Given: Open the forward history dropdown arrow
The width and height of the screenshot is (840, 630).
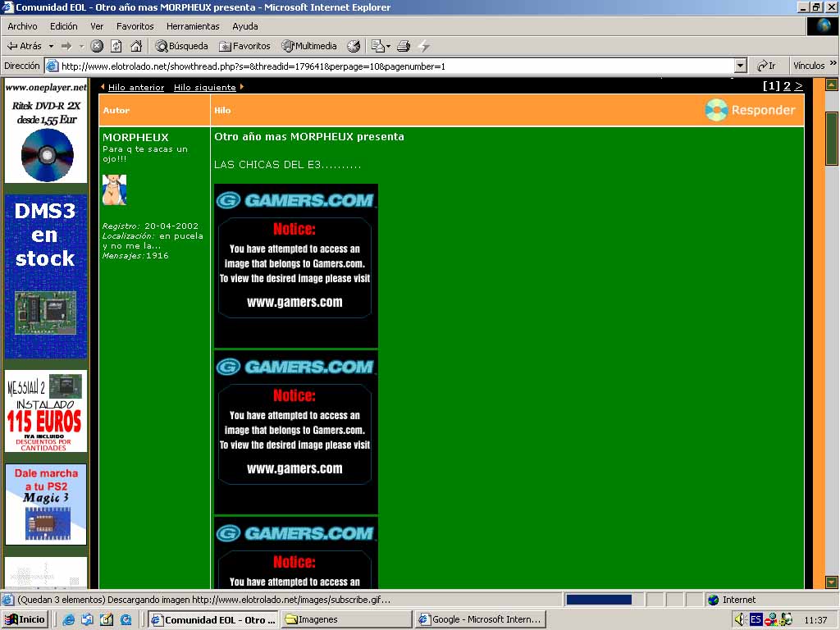Looking at the screenshot, I should (x=81, y=47).
